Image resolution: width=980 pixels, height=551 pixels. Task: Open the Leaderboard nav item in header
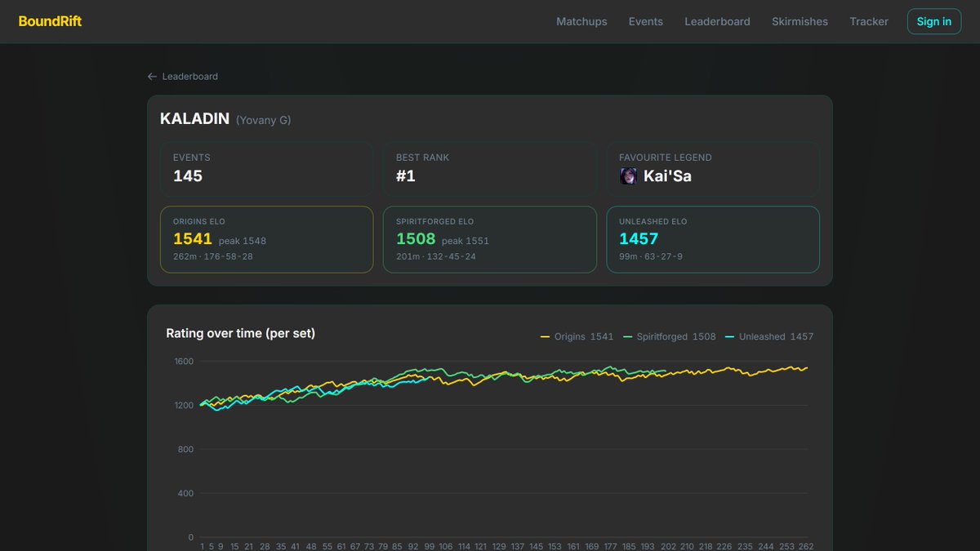pyautogui.click(x=717, y=22)
